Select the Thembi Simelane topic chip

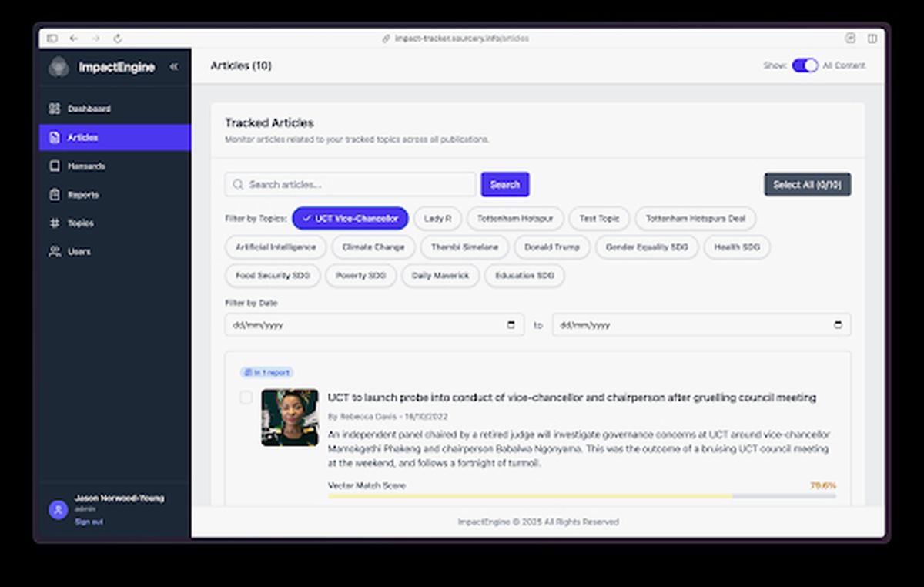(464, 247)
